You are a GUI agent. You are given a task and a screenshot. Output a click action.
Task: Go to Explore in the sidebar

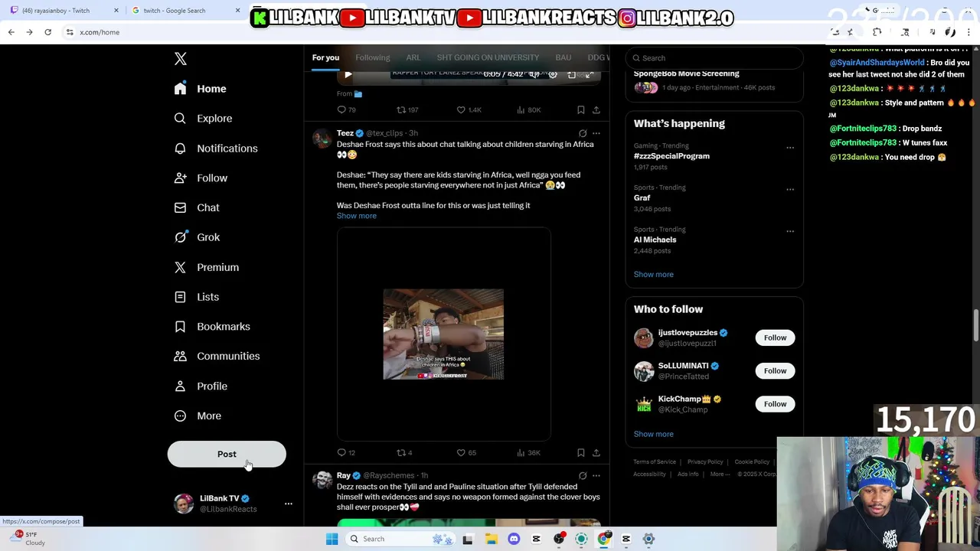[203, 119]
